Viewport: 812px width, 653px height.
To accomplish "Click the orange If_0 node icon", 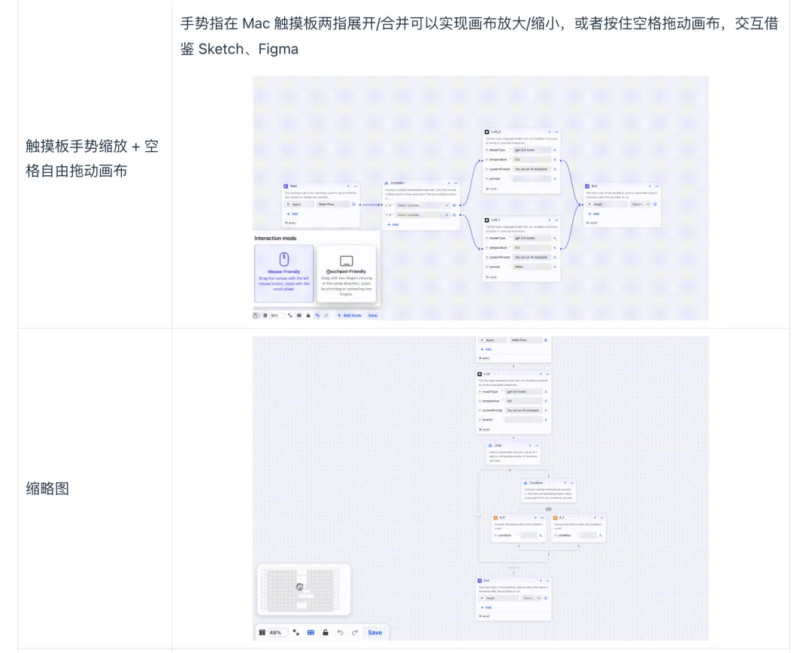I will pos(495,518).
